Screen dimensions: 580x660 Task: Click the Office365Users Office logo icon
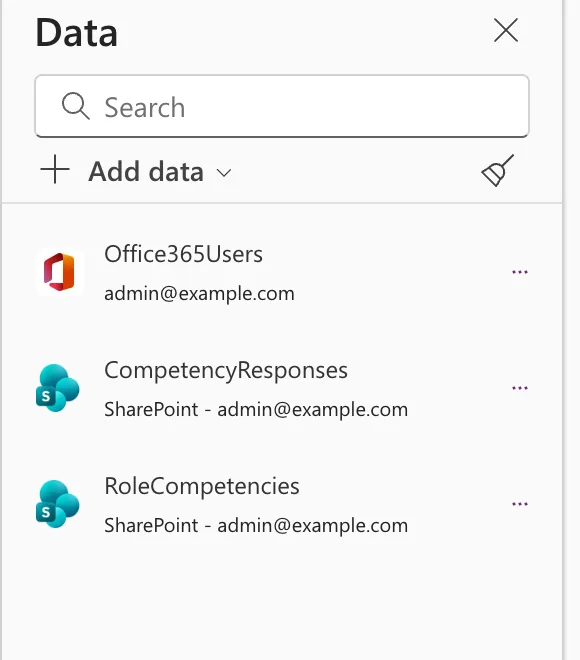[59, 272]
